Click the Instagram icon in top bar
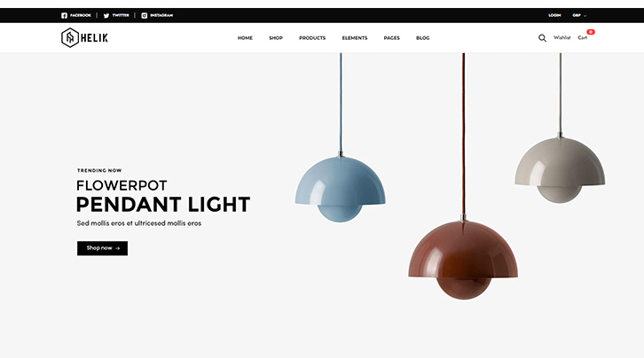This screenshot has height=358, width=644. 145,16
